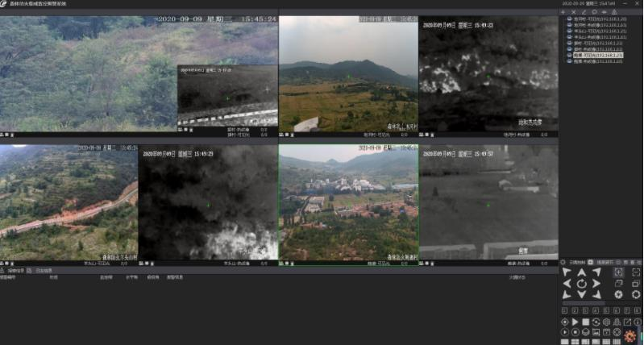Move camera diagonally up-right

pyautogui.click(x=597, y=272)
